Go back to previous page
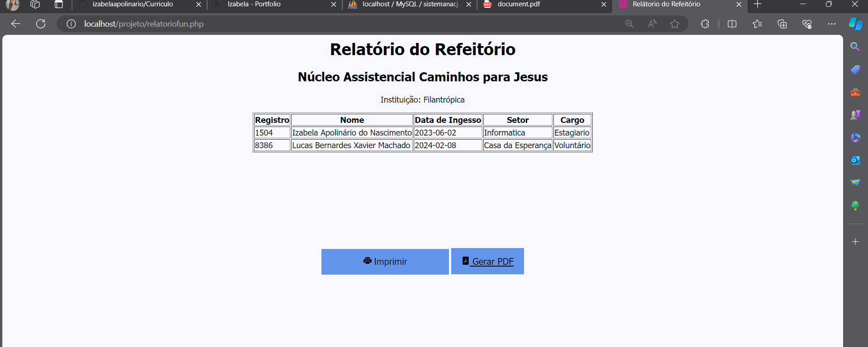868x347 pixels. coord(16,24)
